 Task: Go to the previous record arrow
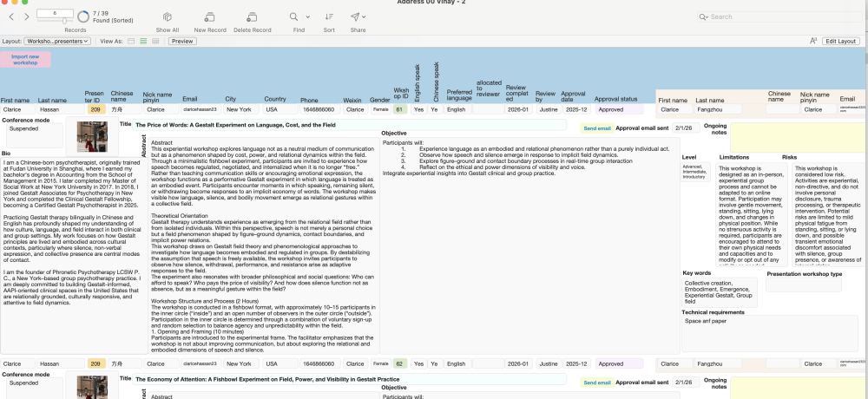(10, 16)
